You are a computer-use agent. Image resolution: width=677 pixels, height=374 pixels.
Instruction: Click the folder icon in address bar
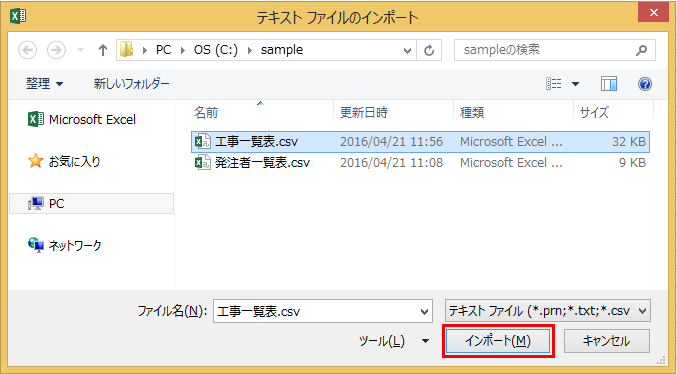tap(127, 50)
